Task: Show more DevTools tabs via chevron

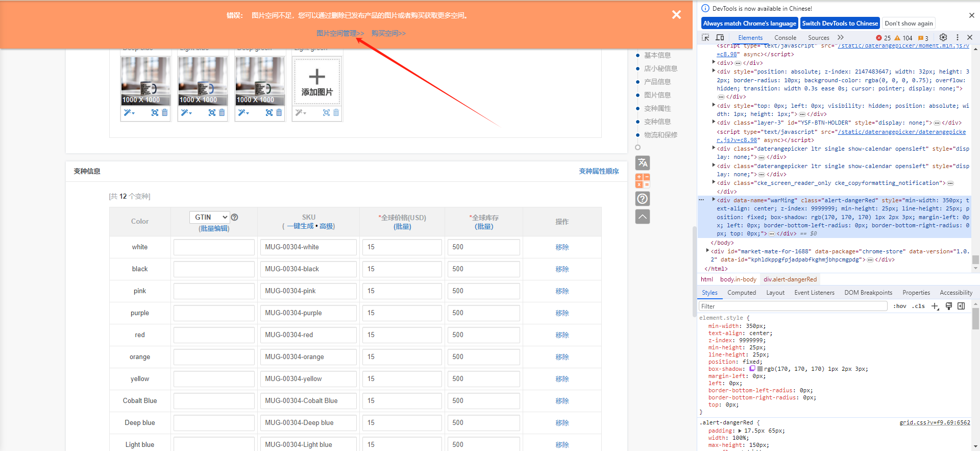Action: point(841,37)
